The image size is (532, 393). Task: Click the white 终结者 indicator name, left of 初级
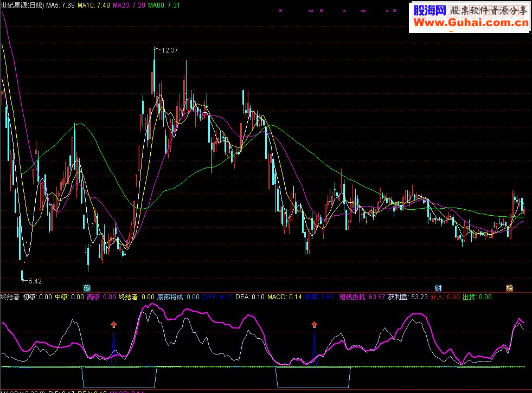(10, 297)
